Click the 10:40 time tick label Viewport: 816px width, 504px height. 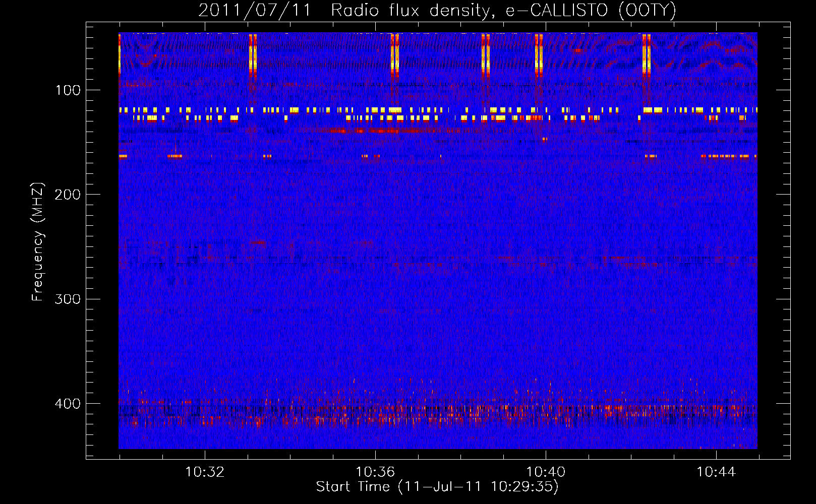tap(546, 472)
